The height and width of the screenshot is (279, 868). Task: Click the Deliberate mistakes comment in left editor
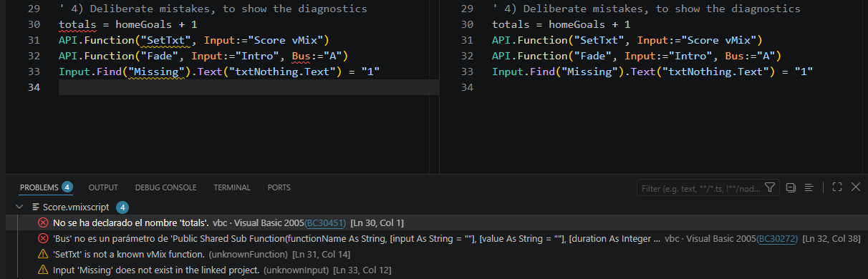[x=213, y=9]
